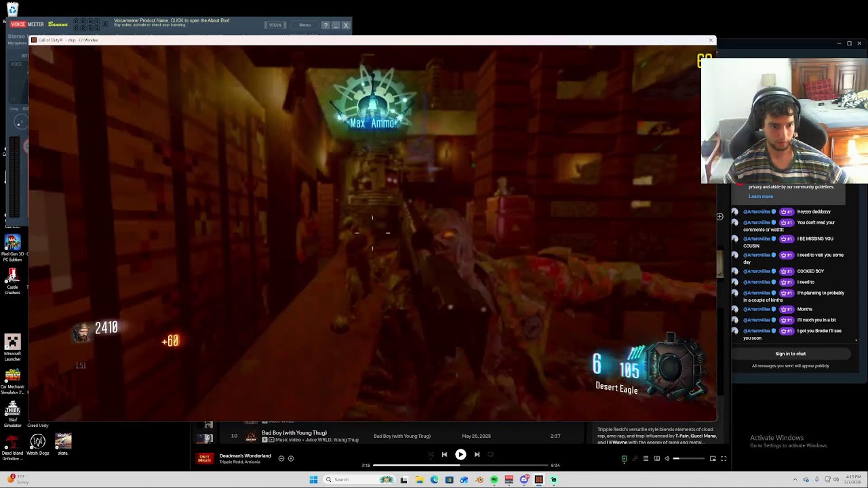
Task: Skip to previous track in music player
Action: 444,455
